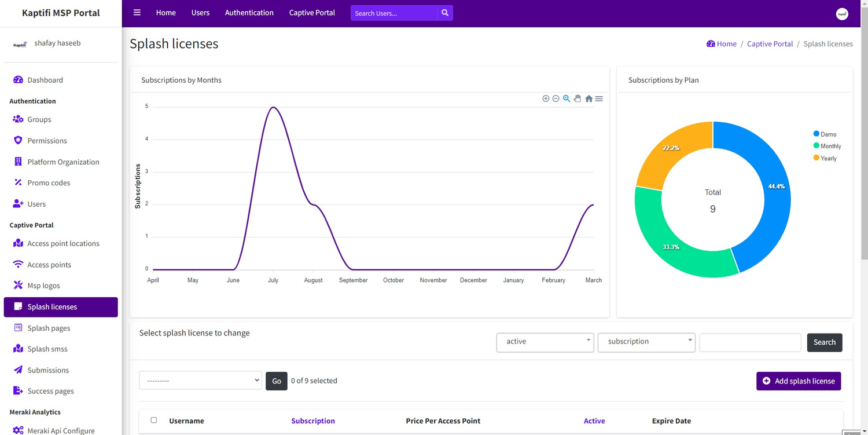
Task: Reset the chart view with the home icon
Action: [589, 98]
